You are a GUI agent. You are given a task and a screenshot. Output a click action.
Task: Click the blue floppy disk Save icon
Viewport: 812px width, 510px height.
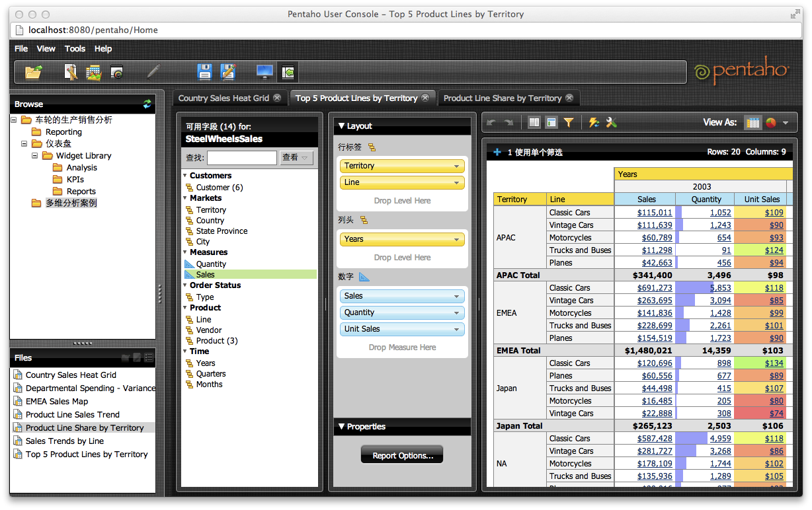point(205,72)
